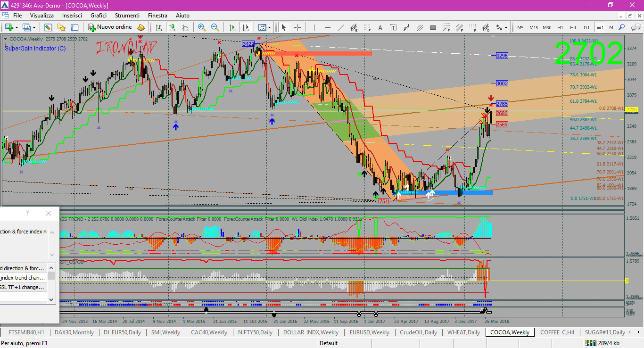Select the equidistant channel tool

pyautogui.click(x=354, y=27)
